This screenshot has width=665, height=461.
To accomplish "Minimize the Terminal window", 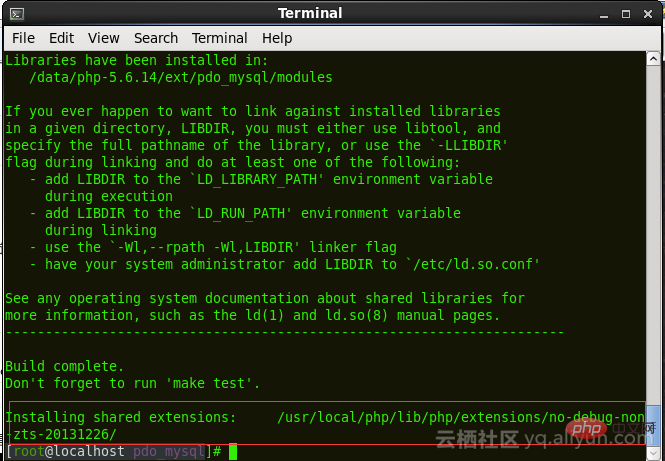I will point(604,14).
